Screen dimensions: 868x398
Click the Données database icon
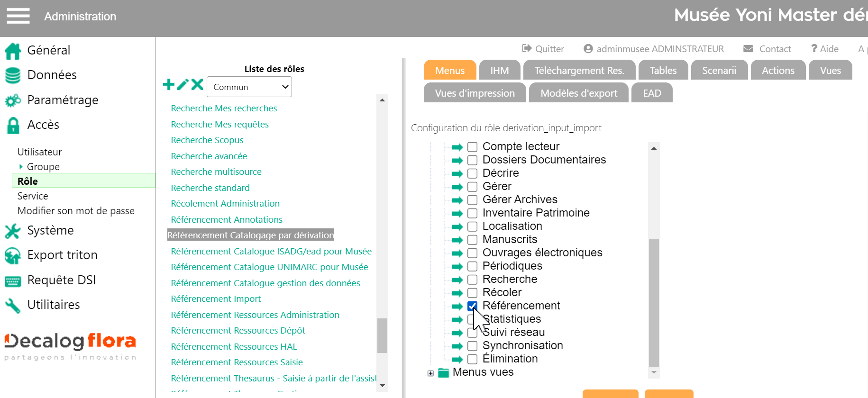(13, 75)
